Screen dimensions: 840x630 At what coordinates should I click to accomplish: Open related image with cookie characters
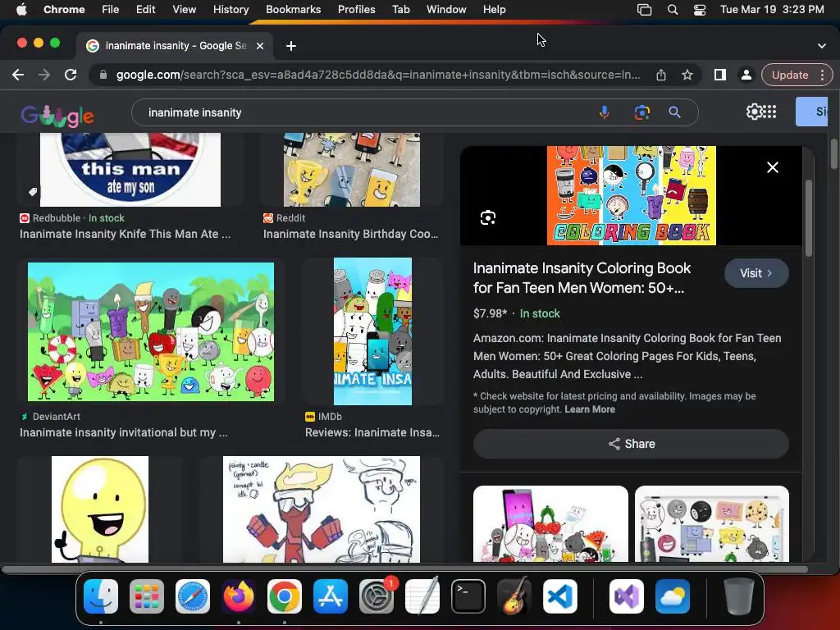tap(712, 524)
